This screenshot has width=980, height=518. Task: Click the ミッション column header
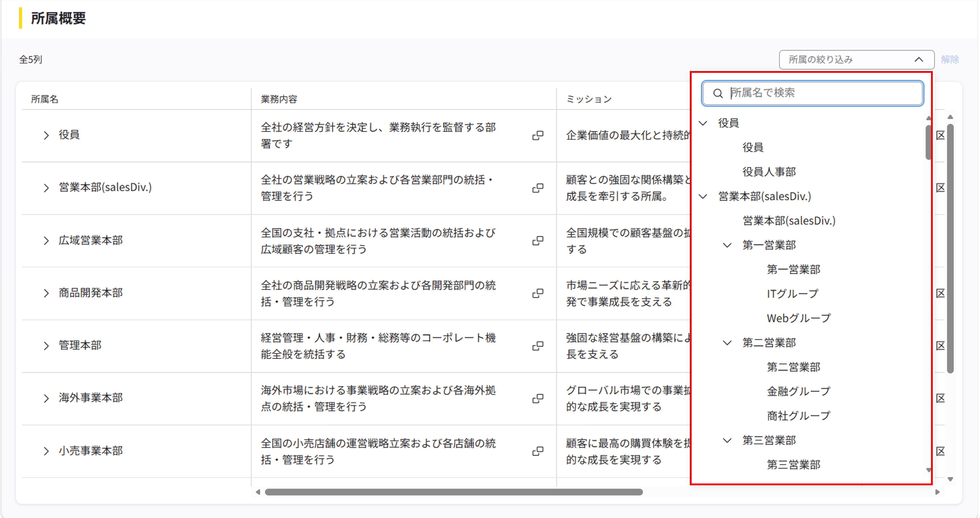[589, 99]
